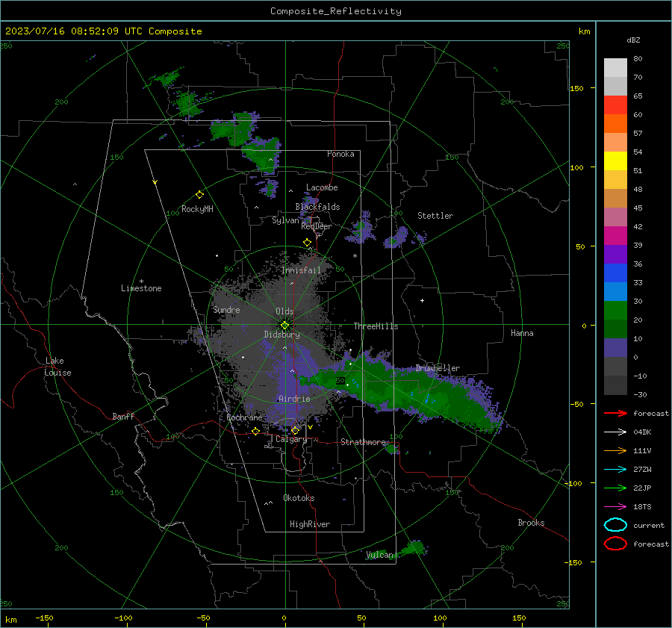Click the Sylvan label on the map
Image resolution: width=672 pixels, height=628 pixels.
point(285,220)
